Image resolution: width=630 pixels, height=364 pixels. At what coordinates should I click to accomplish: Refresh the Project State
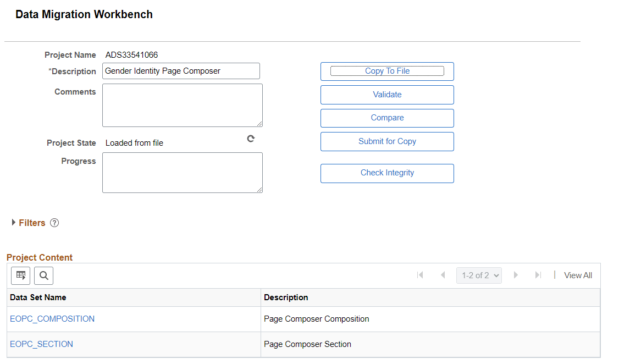point(251,139)
